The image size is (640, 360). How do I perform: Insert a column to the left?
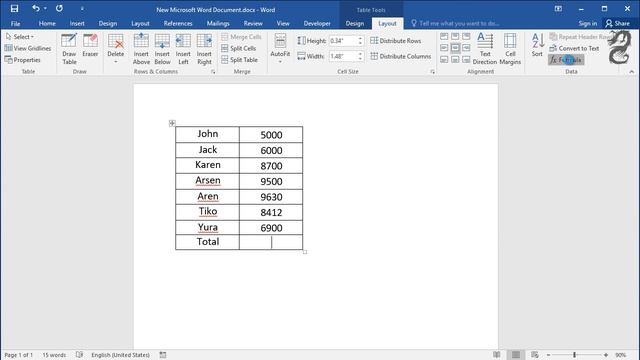coord(183,49)
